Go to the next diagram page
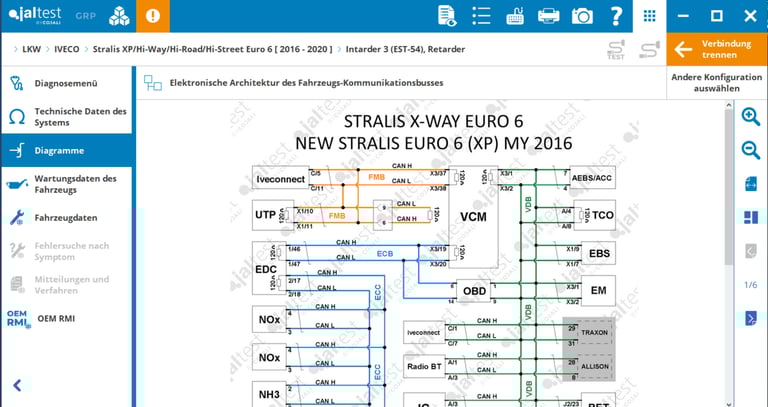The image size is (768, 407). [751, 318]
